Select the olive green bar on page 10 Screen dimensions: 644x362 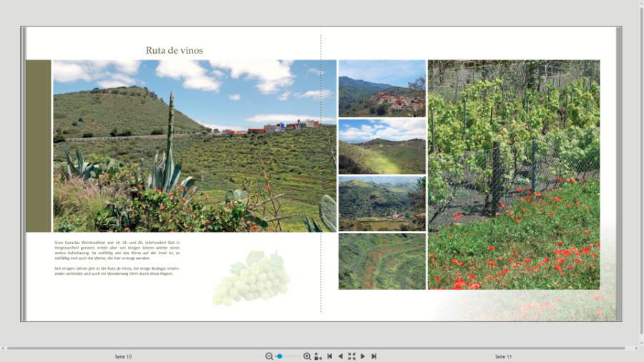(x=39, y=146)
